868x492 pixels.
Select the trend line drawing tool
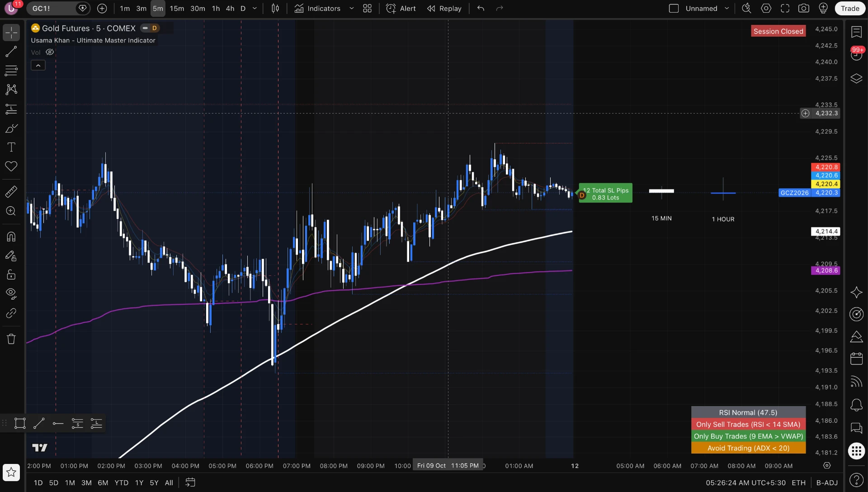coord(11,52)
